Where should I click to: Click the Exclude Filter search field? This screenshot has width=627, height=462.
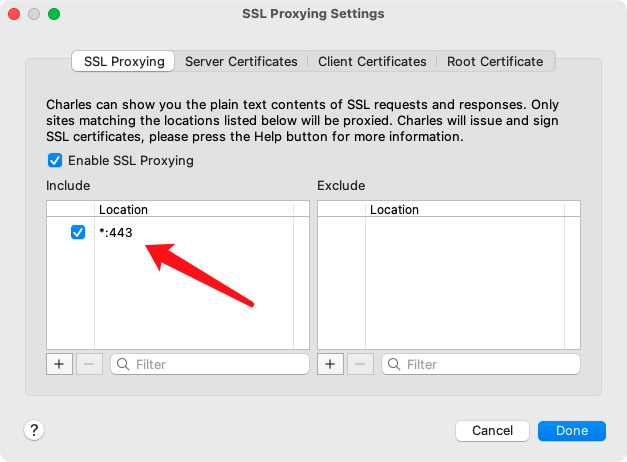point(481,364)
